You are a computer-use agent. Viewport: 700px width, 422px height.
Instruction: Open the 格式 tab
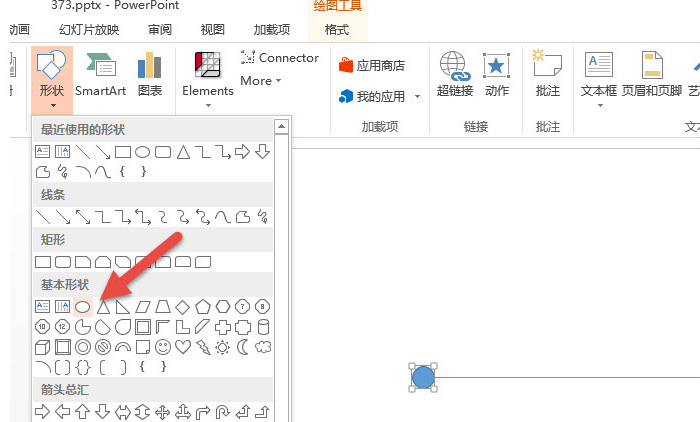[x=338, y=30]
